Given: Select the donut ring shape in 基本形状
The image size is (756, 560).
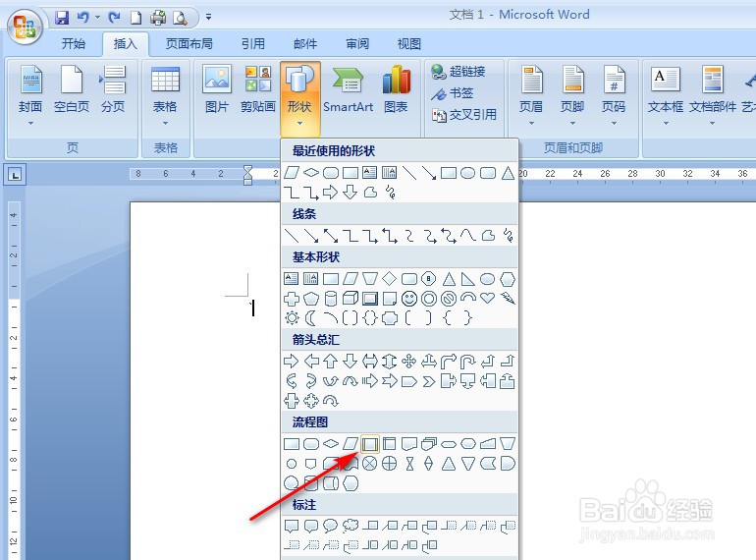Looking at the screenshot, I should [x=429, y=299].
